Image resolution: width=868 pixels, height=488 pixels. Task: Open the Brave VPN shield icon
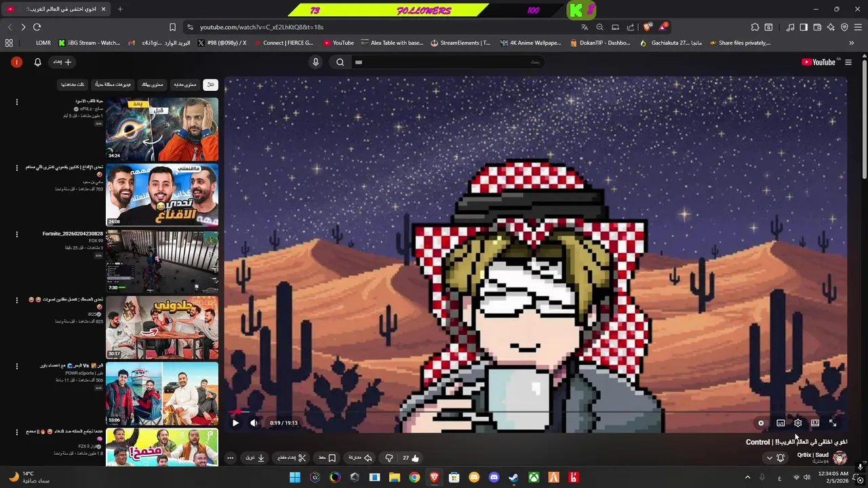[844, 27]
